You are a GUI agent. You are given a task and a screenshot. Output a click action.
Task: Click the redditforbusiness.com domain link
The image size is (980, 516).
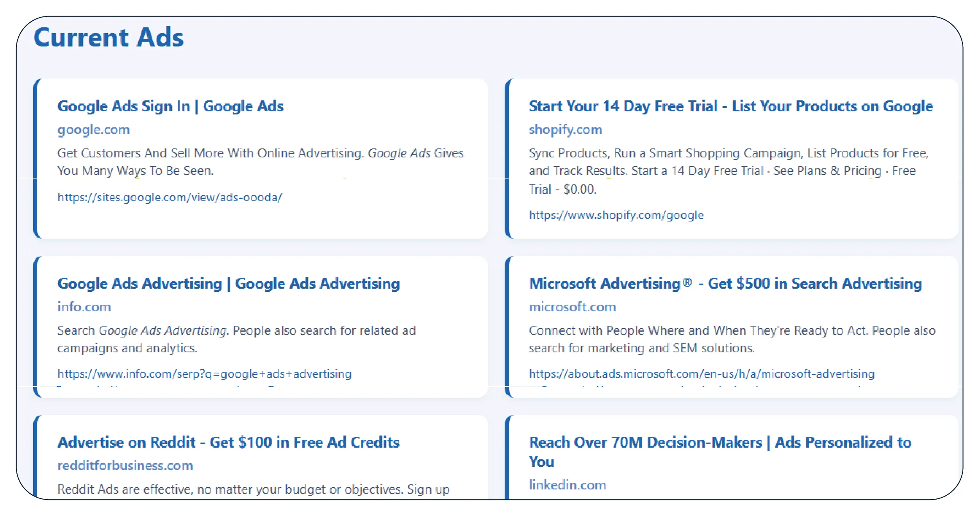(125, 466)
